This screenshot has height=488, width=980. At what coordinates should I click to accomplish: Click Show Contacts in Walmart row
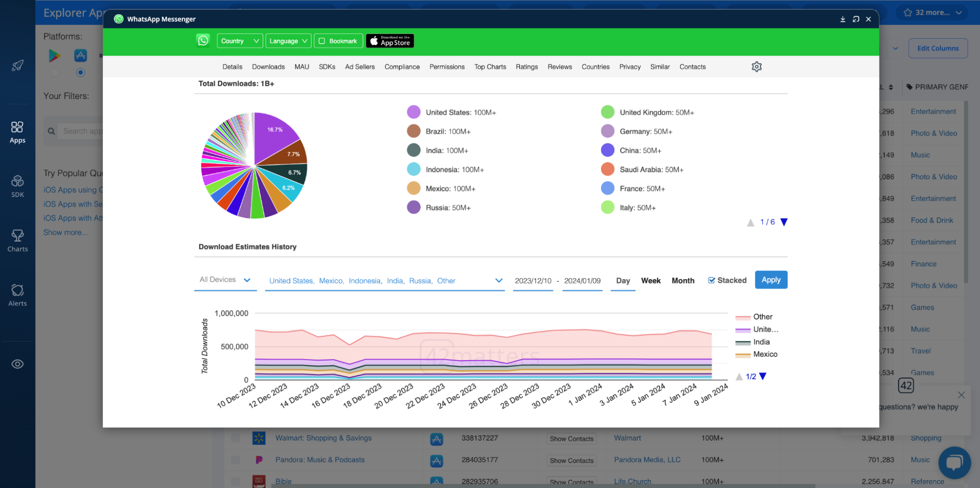coord(572,439)
